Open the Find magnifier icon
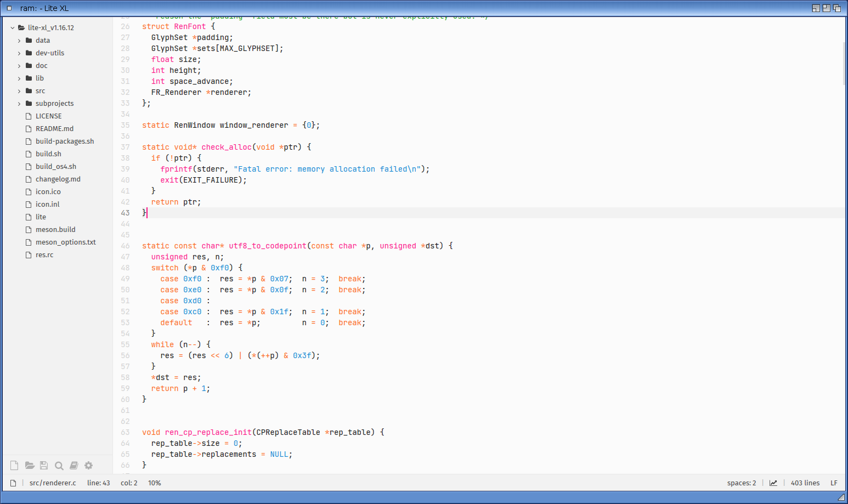 click(59, 466)
